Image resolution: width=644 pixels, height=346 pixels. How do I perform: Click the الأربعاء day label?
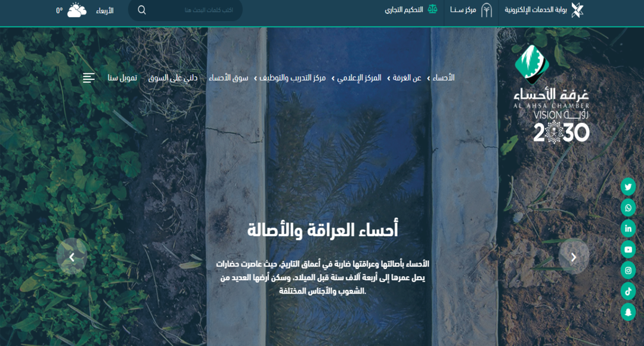105,11
